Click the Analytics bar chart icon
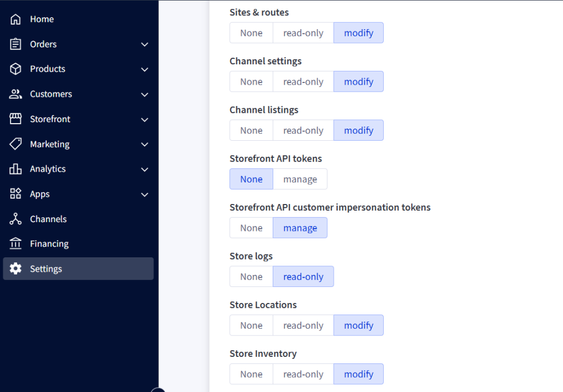 [15, 169]
